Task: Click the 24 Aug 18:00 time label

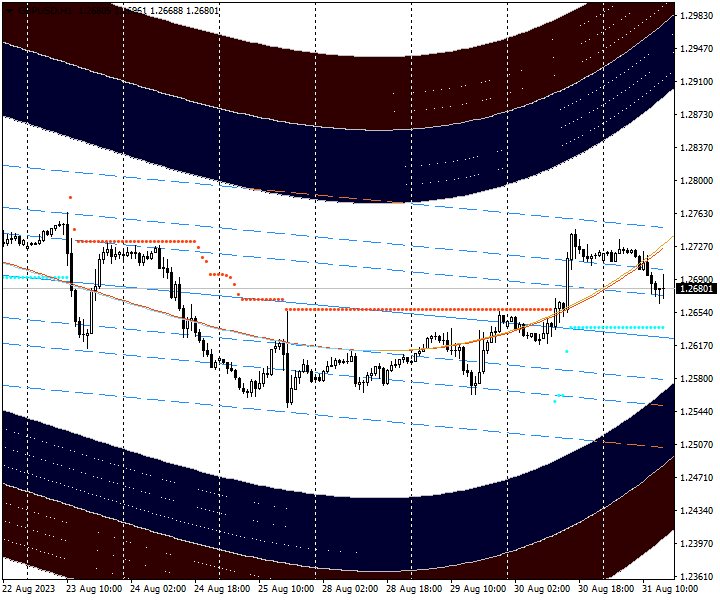Action: (x=222, y=589)
